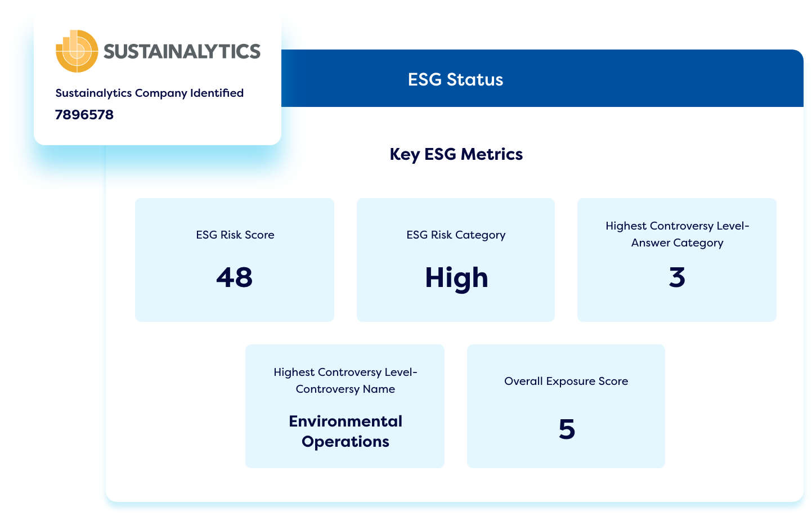
Task: Click the Highest Controversy Level-Controversy Name label
Action: [x=346, y=380]
